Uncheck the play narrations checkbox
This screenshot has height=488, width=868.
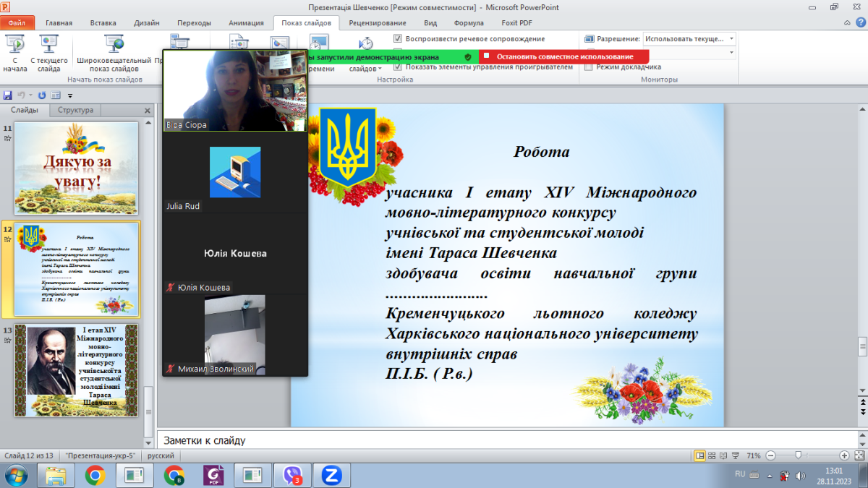tap(399, 38)
